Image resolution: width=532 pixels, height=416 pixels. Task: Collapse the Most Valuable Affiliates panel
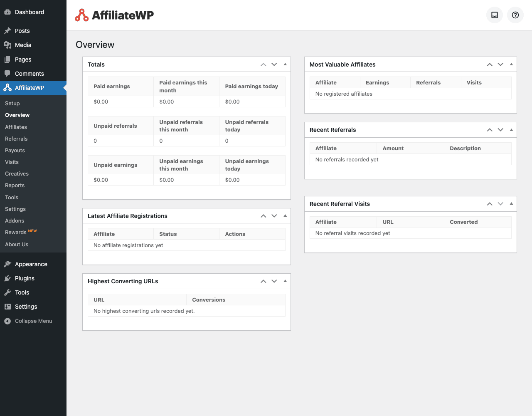click(x=511, y=64)
